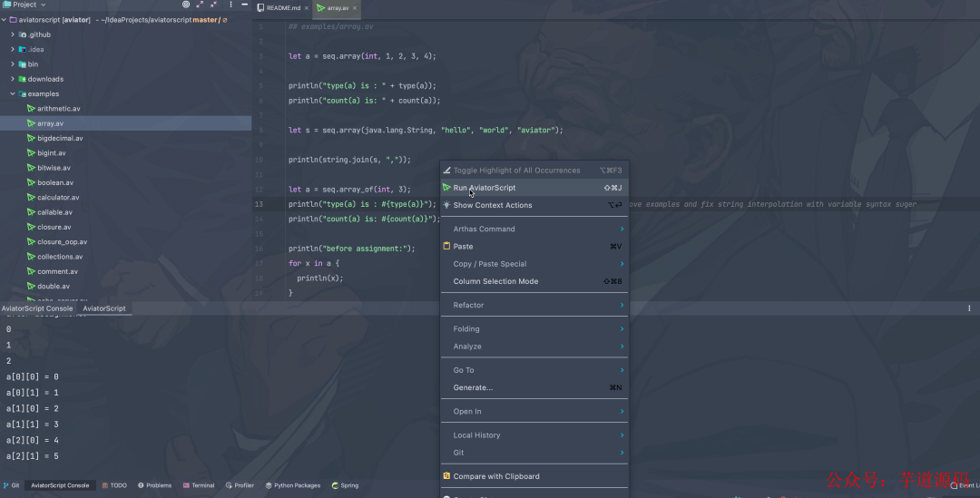Choose Run AviatorScript from context menu
980x498 pixels.
coord(534,188)
